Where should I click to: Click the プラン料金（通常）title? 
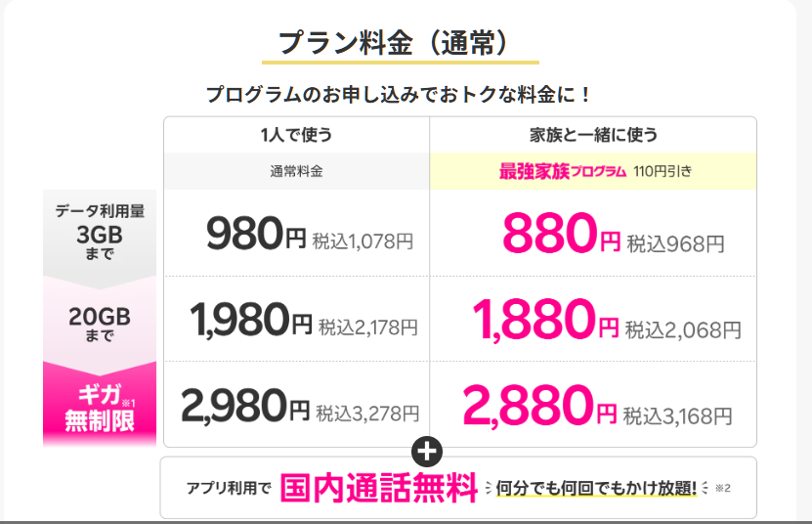tap(395, 42)
